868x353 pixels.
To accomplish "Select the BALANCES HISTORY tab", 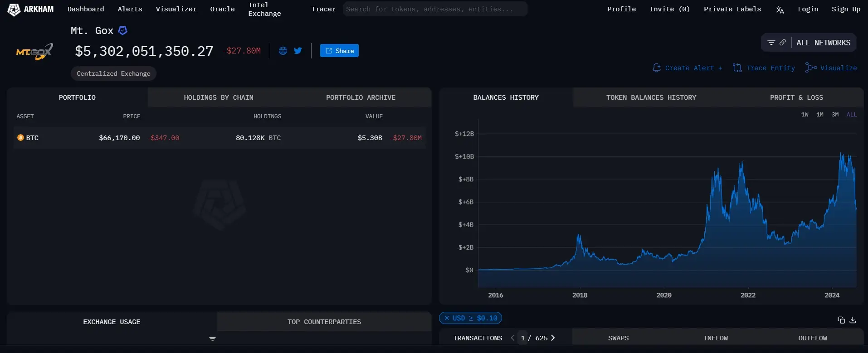I will pos(506,97).
